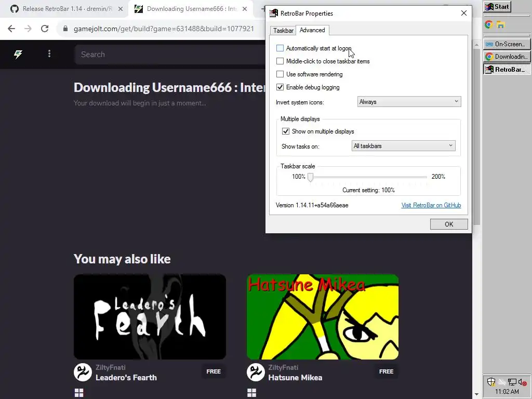Click the muted volume tray icon
The image size is (532, 399).
coord(522,382)
